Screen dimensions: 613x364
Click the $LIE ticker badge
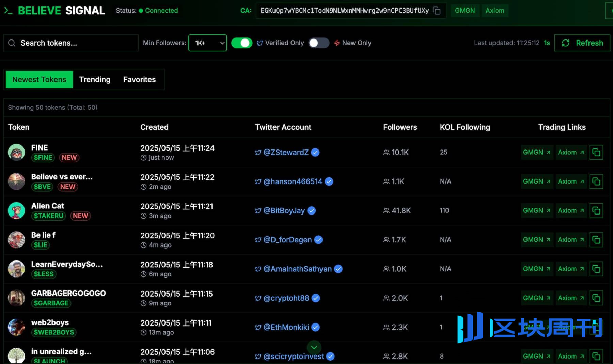[x=40, y=245]
